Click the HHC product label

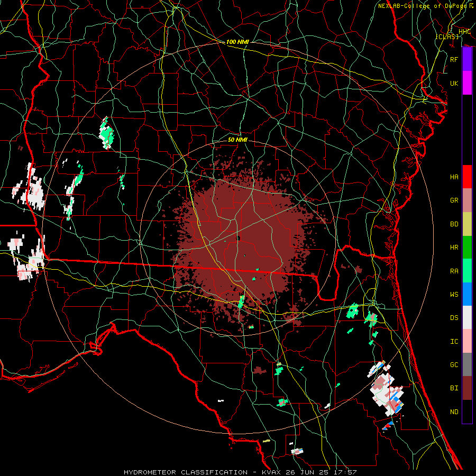click(x=464, y=32)
